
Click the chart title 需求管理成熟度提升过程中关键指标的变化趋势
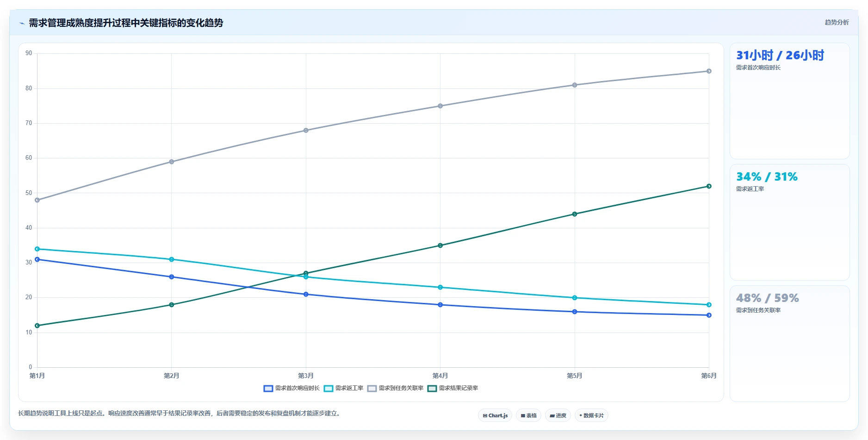pyautogui.click(x=126, y=23)
